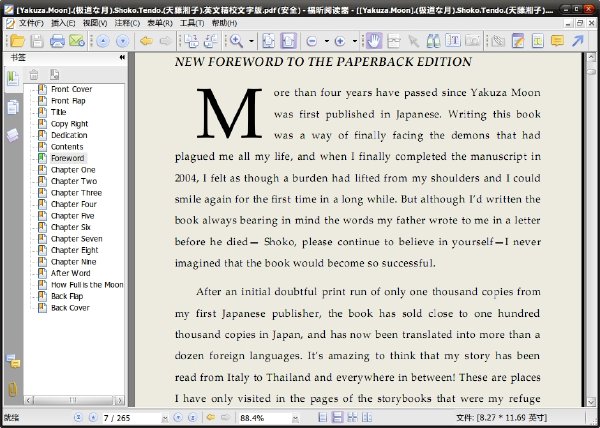Enable single page layout in status bar
This screenshot has width=600, height=428.
click(323, 417)
